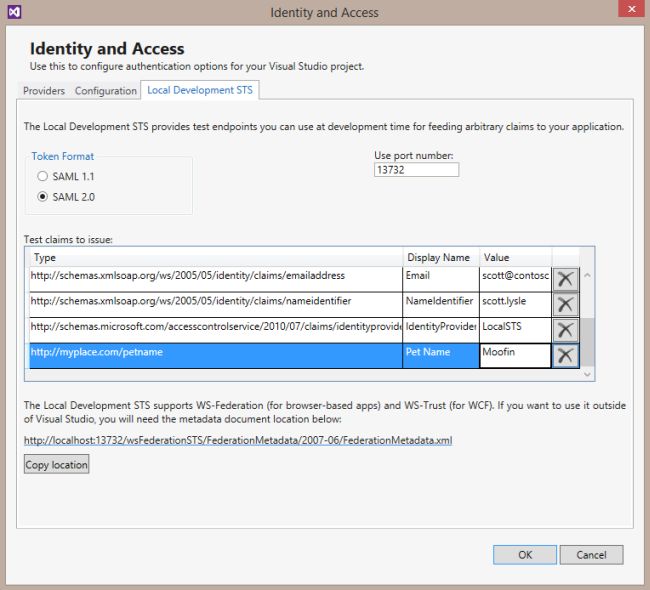Click the Copy location button
This screenshot has width=650, height=590.
(57, 465)
